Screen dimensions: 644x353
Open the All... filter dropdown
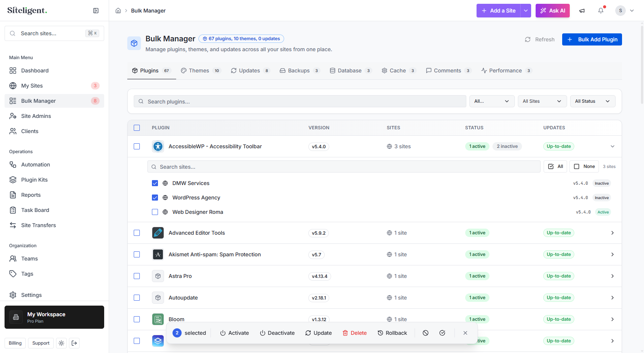492,101
